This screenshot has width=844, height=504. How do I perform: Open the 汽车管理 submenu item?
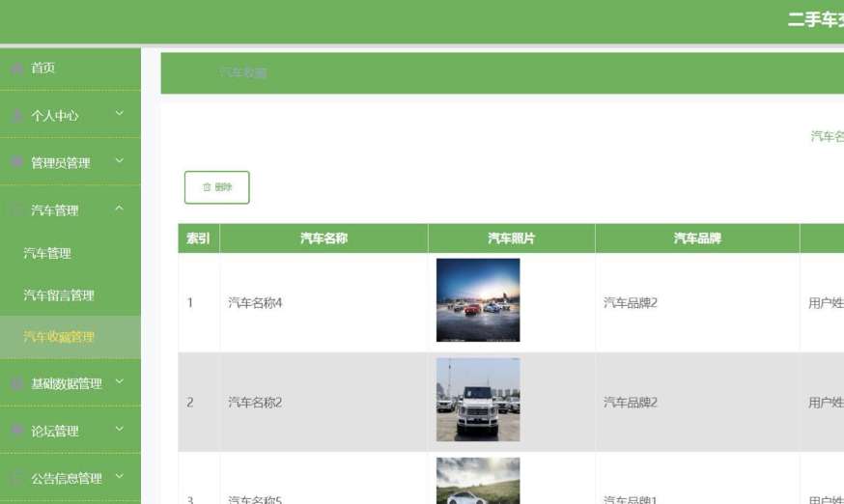coord(47,253)
